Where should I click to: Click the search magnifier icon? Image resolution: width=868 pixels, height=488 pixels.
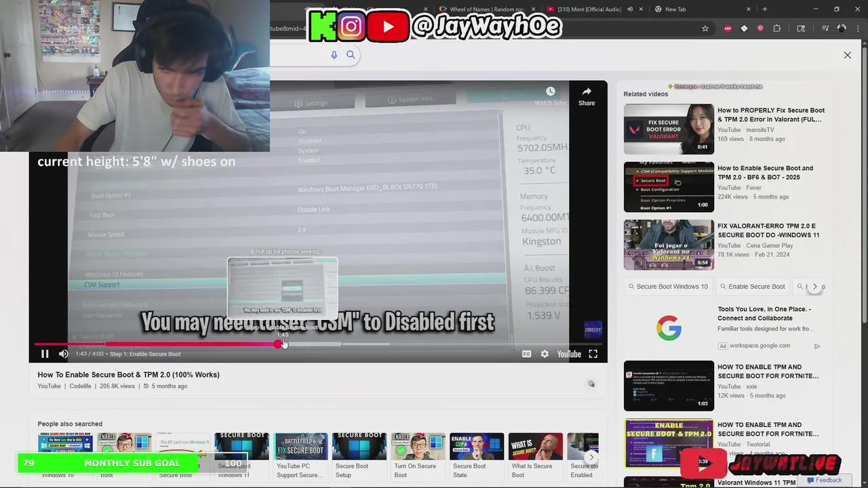click(351, 55)
